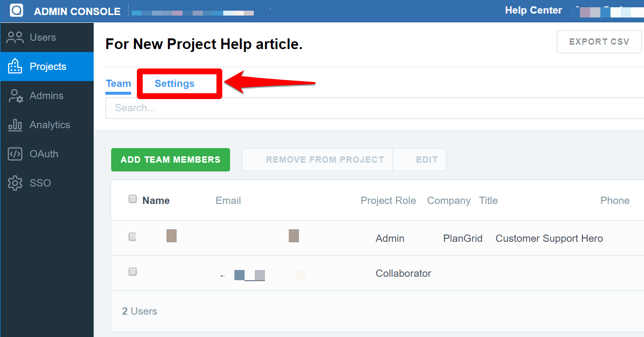Click the PlanGrid company cell
644x337 pixels.
pos(463,238)
